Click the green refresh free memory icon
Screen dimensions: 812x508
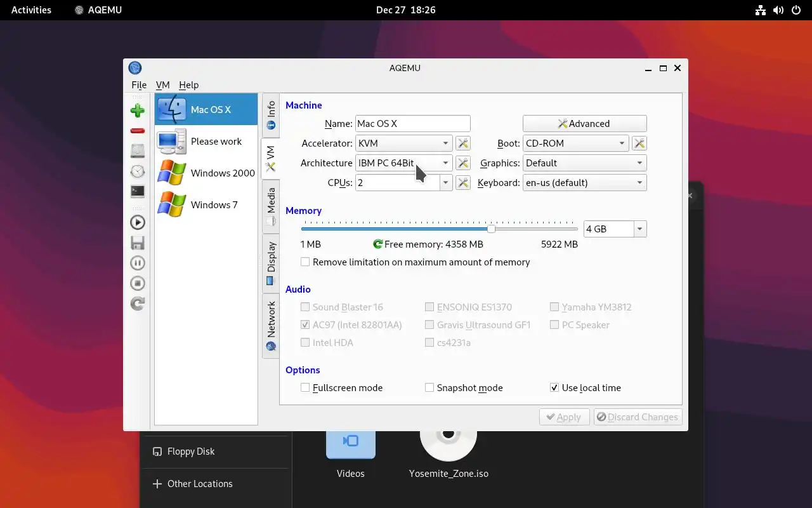coord(378,244)
